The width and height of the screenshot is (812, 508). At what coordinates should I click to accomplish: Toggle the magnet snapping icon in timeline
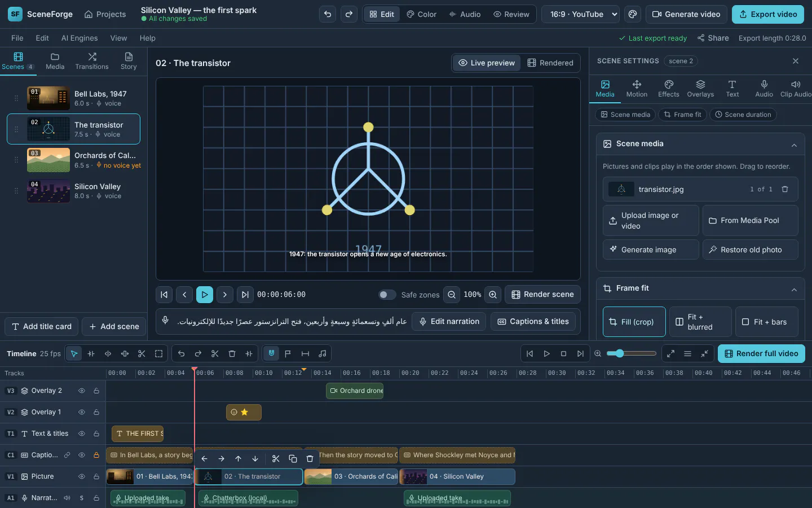(x=271, y=354)
